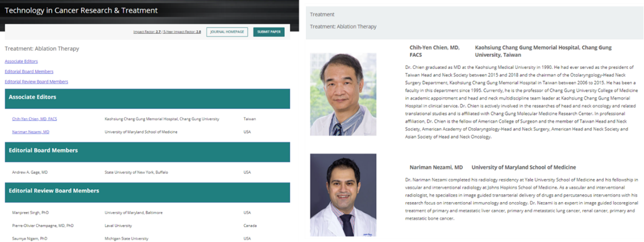Viewport: 644px width, 242px height.
Task: Select the Michigan State University cell
Action: (x=127, y=239)
